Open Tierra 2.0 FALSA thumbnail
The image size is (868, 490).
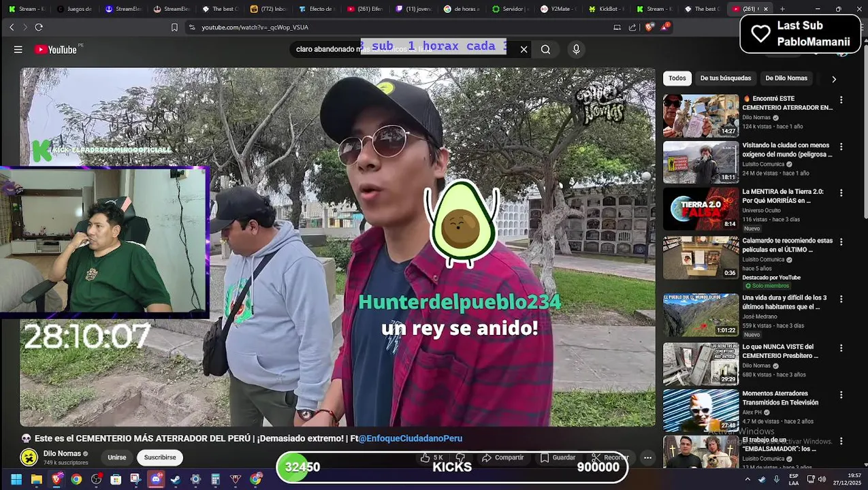tap(701, 209)
